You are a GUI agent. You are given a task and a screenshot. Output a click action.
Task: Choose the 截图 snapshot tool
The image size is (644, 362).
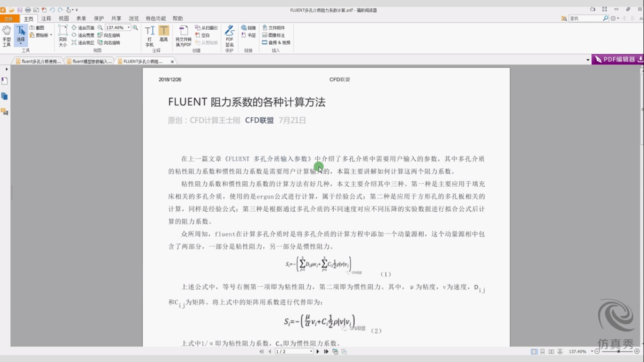pyautogui.click(x=37, y=28)
